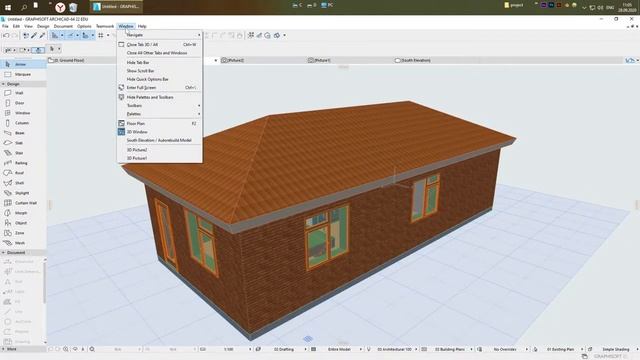Click the Undo icon in the toolbar
The height and width of the screenshot is (360, 640).
[6, 36]
